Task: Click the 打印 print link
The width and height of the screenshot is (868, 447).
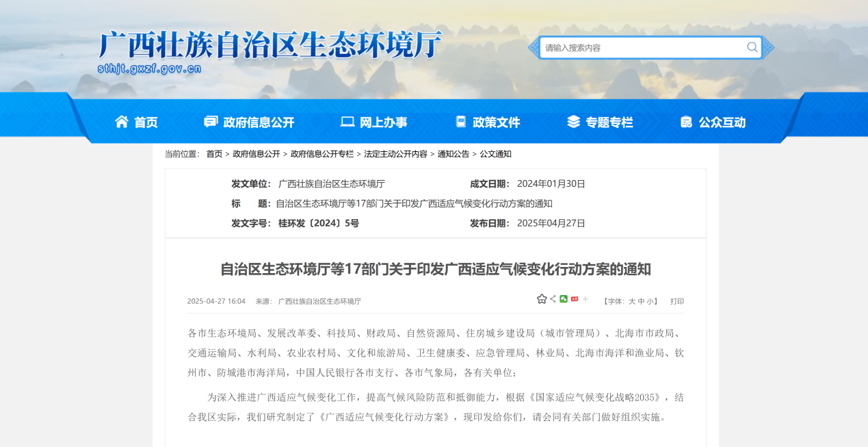Action: coord(676,301)
